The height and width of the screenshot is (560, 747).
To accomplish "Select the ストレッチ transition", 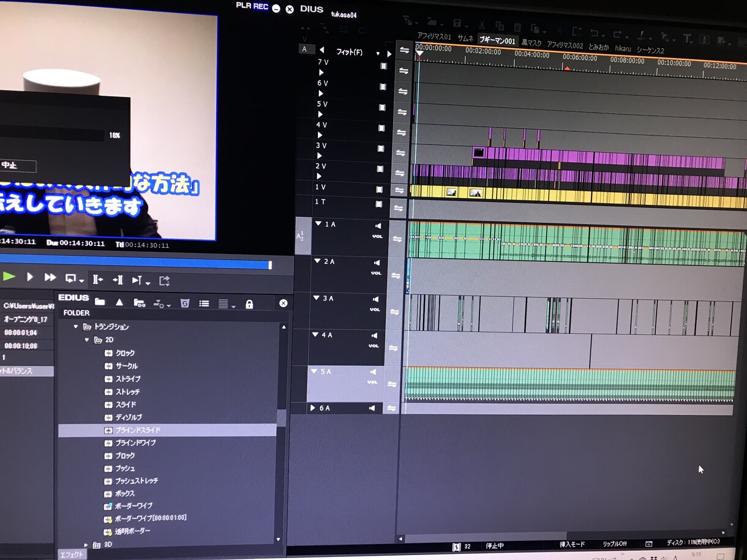I will point(128,392).
